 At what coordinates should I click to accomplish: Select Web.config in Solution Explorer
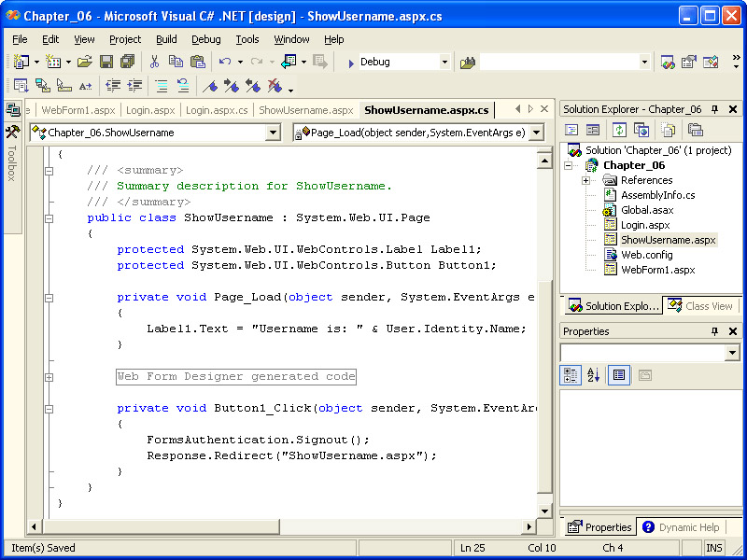[645, 255]
